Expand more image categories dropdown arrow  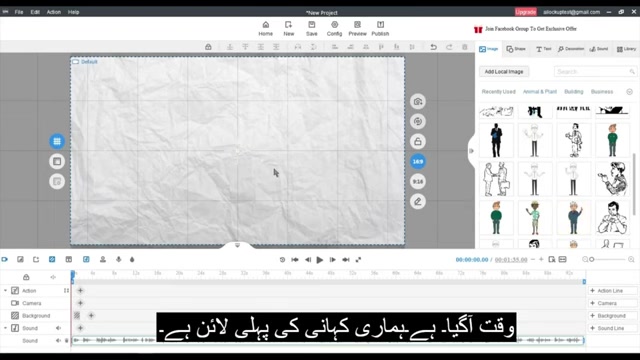[x=629, y=92]
